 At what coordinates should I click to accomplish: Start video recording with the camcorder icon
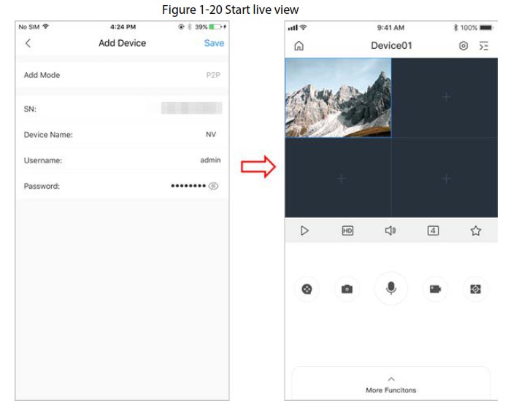[435, 289]
